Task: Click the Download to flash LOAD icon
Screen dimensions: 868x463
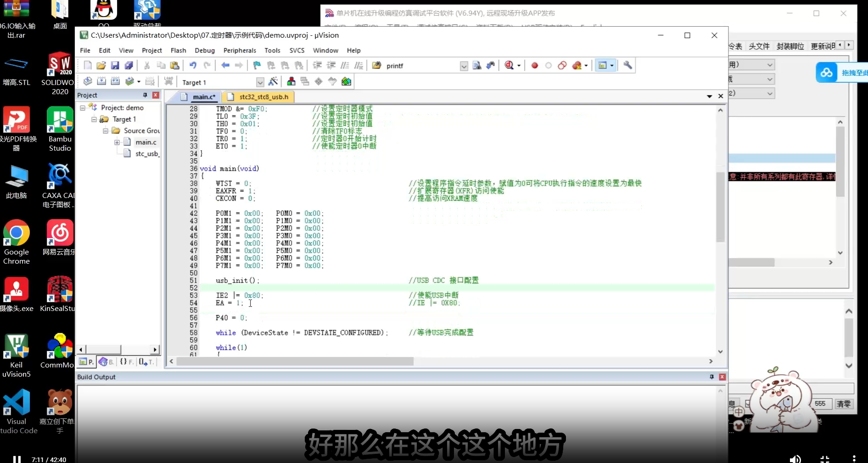Action: [x=168, y=82]
